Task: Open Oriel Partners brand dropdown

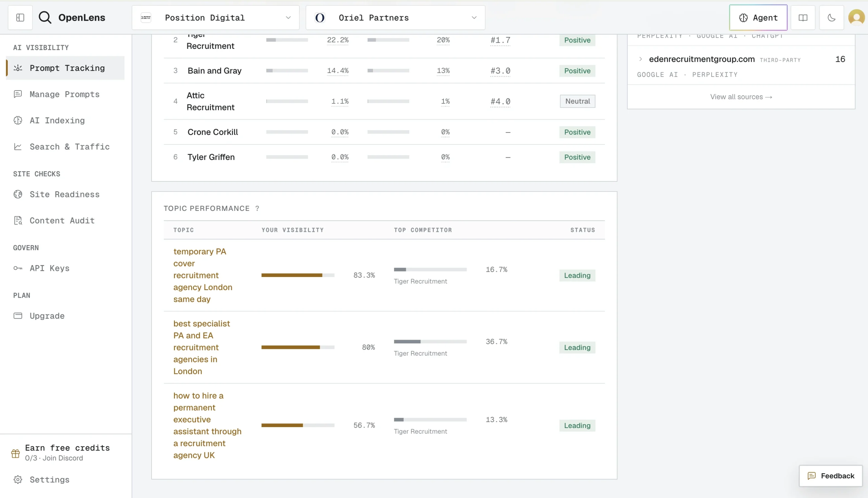Action: [395, 17]
